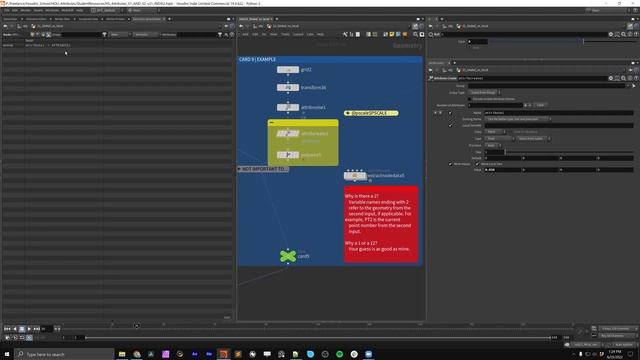Viewport: 640px width, 360px height.
Task: Toggle the Encode Invalid Attribute Names checkbox
Action: [469, 99]
